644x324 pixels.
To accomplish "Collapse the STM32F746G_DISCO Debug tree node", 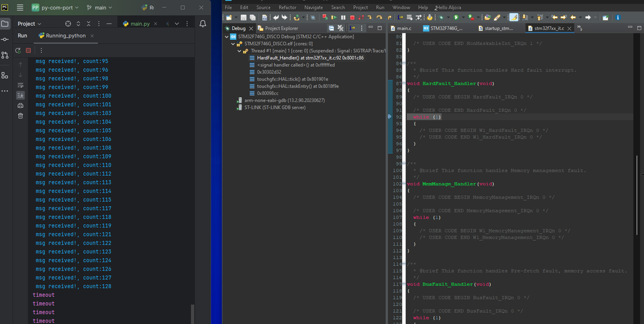I will (226, 37).
